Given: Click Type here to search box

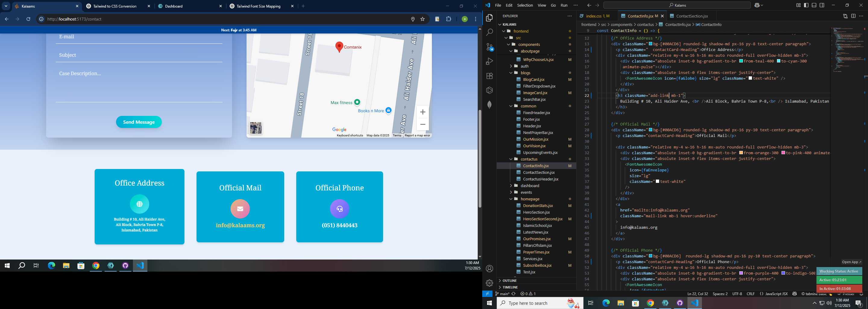Looking at the screenshot, I should click(x=540, y=303).
